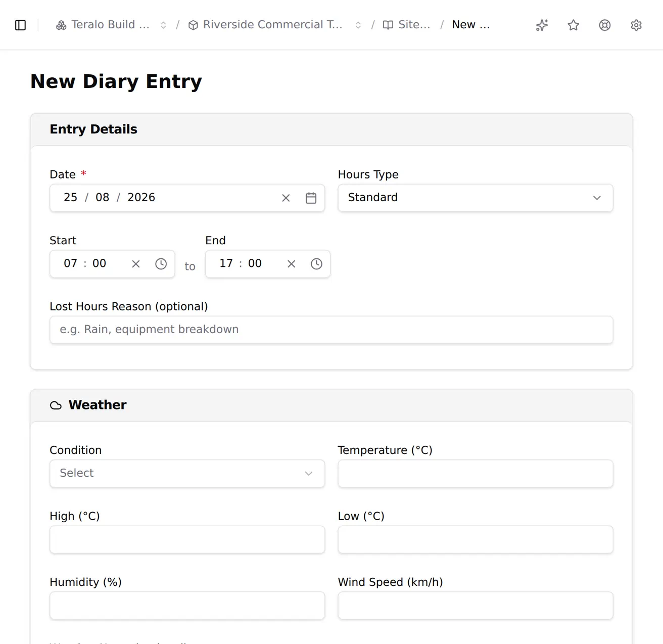This screenshot has height=644, width=663.
Task: Open the help lifebuoy icon
Action: pyautogui.click(x=604, y=25)
